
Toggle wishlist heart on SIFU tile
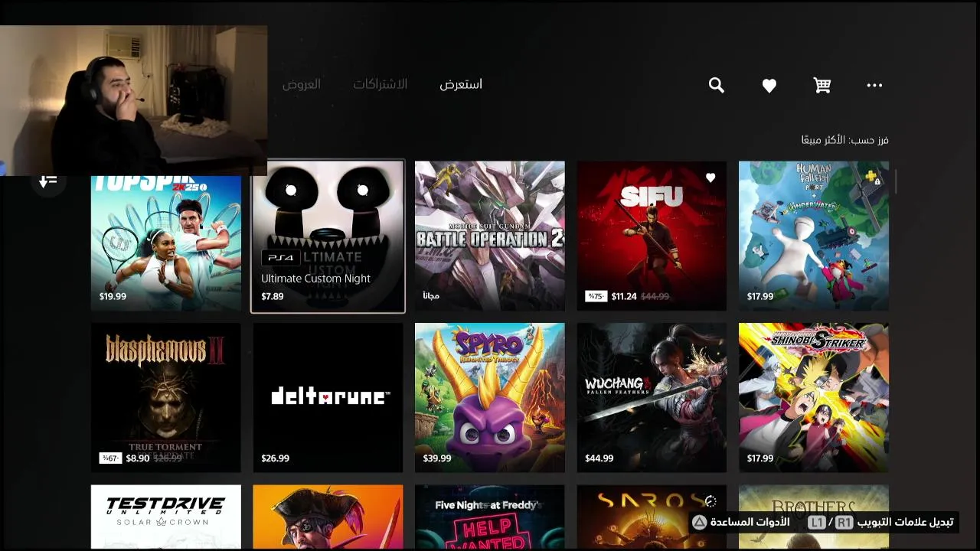[710, 178]
